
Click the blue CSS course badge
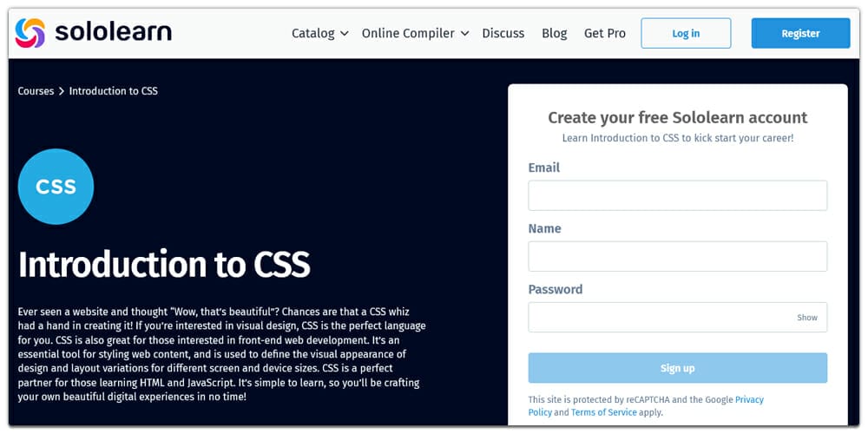[x=56, y=187]
